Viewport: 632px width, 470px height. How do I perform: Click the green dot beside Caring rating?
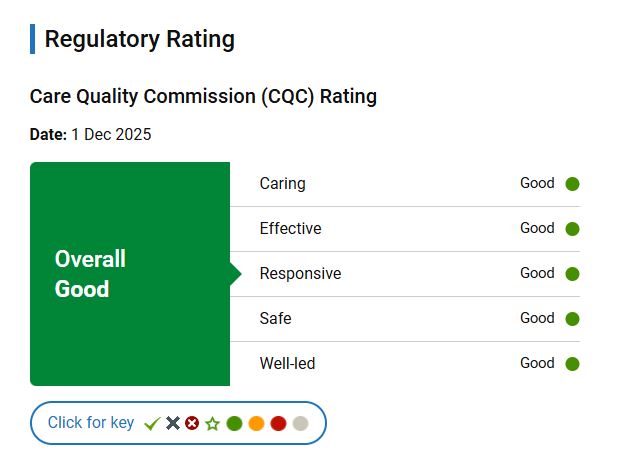pos(572,184)
